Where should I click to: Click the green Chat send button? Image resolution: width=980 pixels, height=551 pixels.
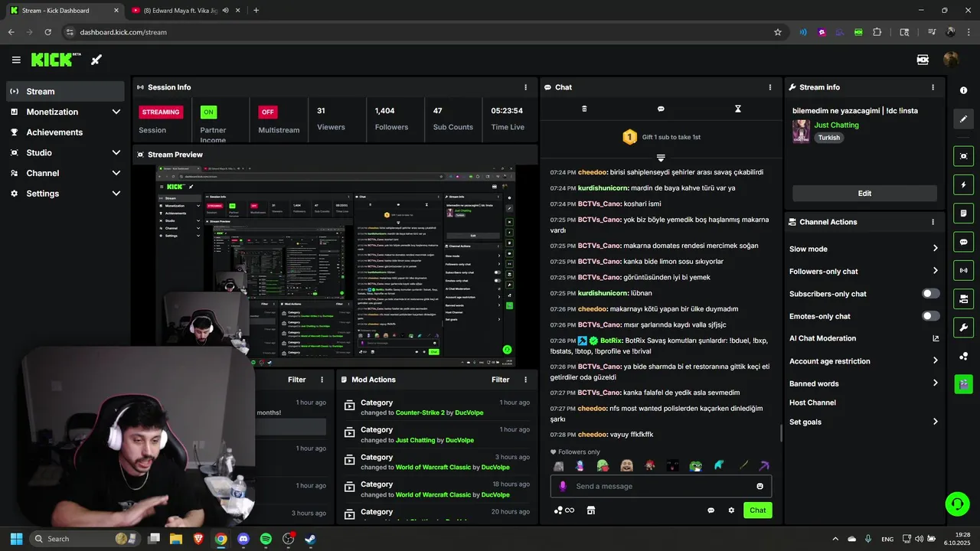(757, 510)
